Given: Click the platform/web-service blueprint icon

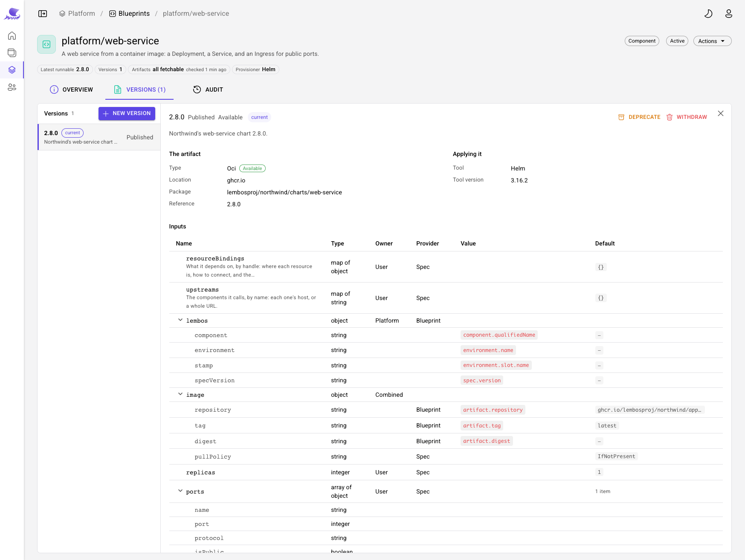Looking at the screenshot, I should 46,44.
